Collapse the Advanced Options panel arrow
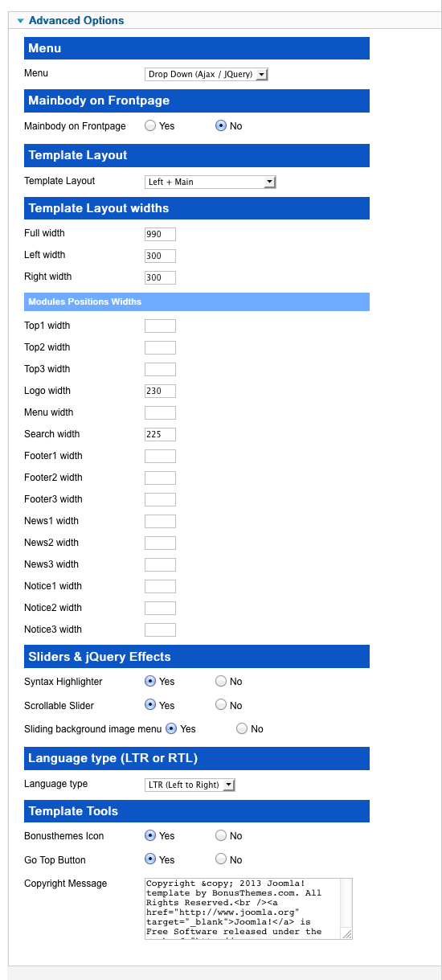Image resolution: width=442 pixels, height=980 pixels. (20, 21)
